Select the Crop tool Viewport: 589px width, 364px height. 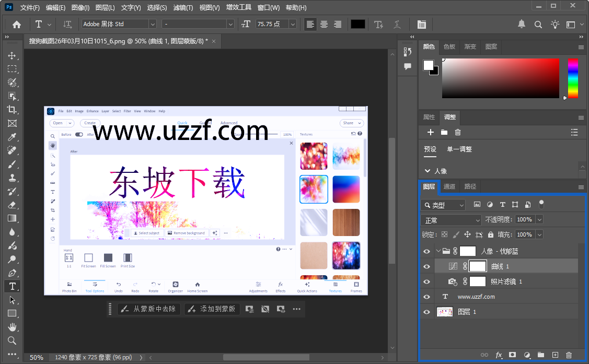12,110
